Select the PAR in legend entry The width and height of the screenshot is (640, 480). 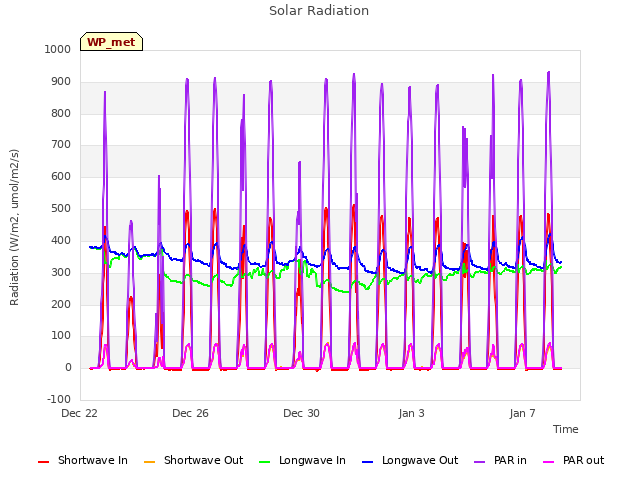[500, 460]
